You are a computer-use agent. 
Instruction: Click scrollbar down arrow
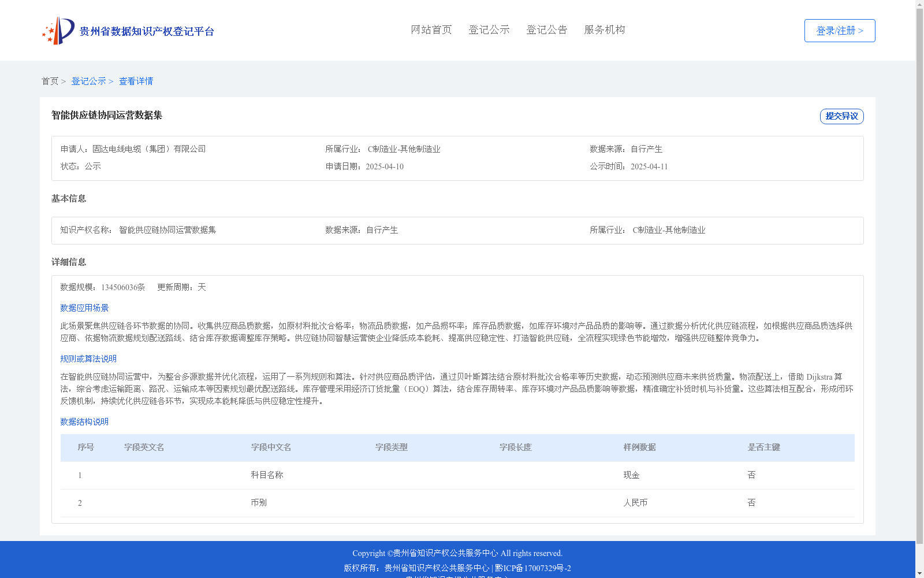[x=920, y=574]
